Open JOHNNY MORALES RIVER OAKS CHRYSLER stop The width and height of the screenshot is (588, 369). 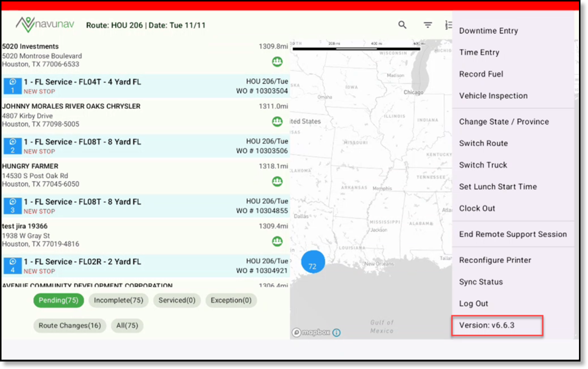(71, 106)
